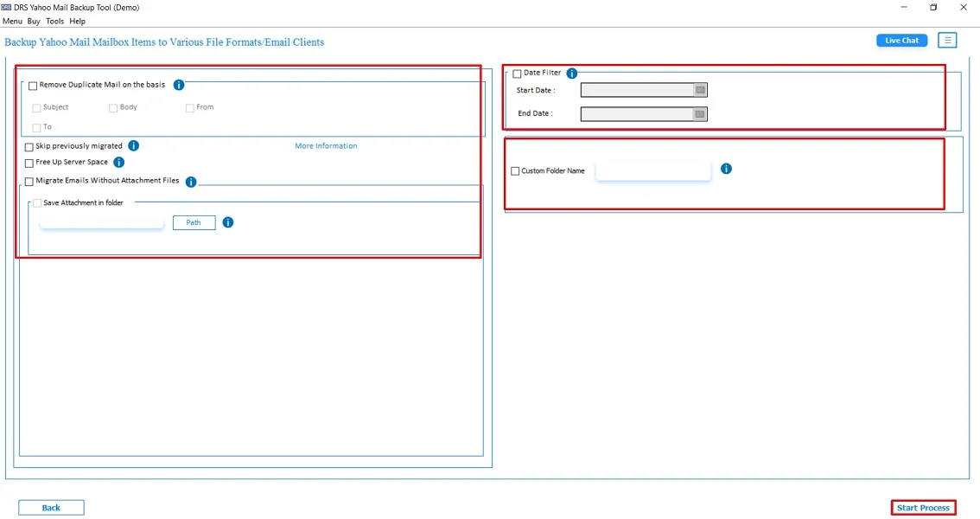Check the Subject duplicate criteria box
The height and width of the screenshot is (519, 980).
[x=35, y=107]
